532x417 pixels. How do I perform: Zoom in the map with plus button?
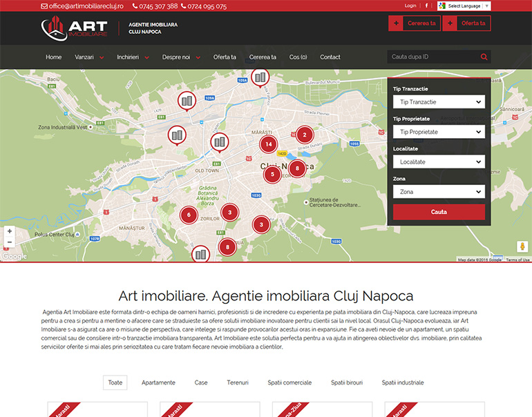click(10, 231)
